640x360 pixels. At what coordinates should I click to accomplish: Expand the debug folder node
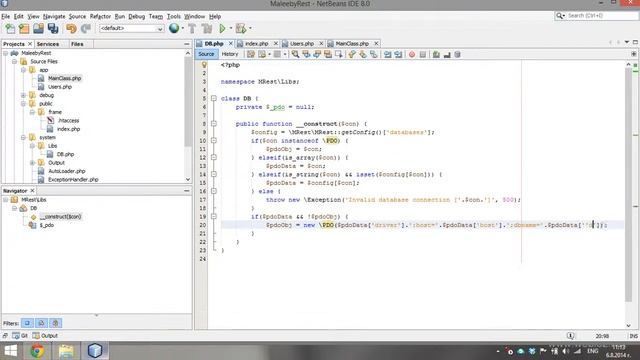point(24,95)
